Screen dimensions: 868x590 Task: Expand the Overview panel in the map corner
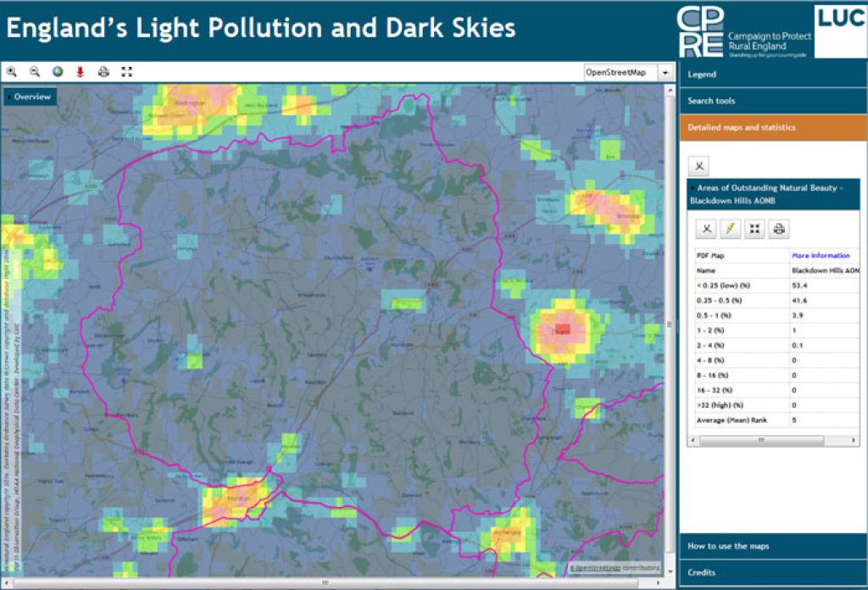(30, 97)
